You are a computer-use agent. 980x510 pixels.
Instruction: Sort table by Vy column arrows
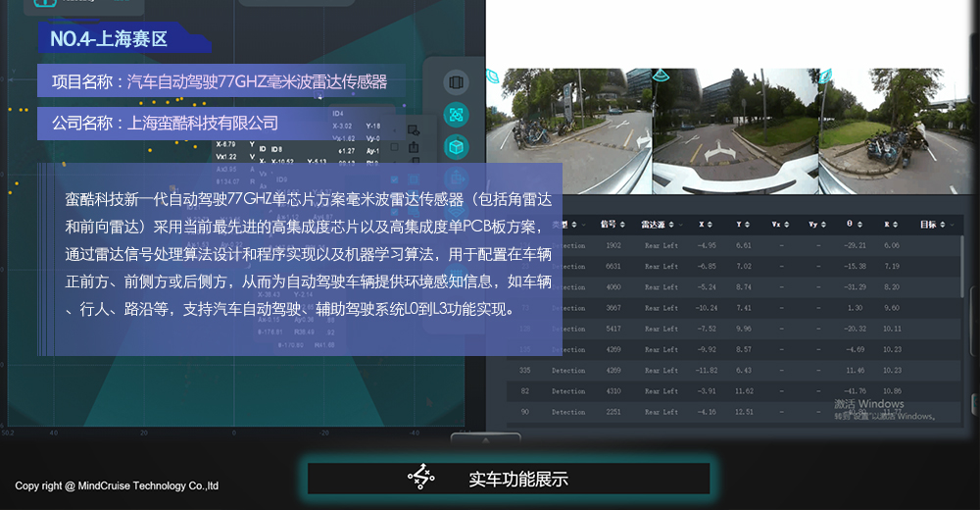pyautogui.click(x=823, y=224)
